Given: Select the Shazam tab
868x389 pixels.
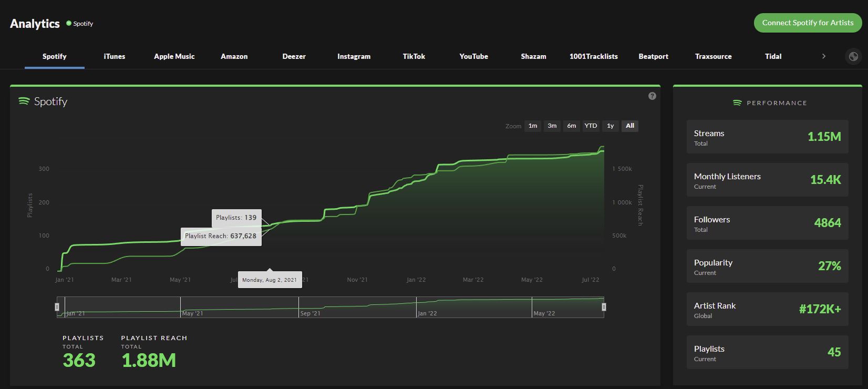Looking at the screenshot, I should (534, 56).
